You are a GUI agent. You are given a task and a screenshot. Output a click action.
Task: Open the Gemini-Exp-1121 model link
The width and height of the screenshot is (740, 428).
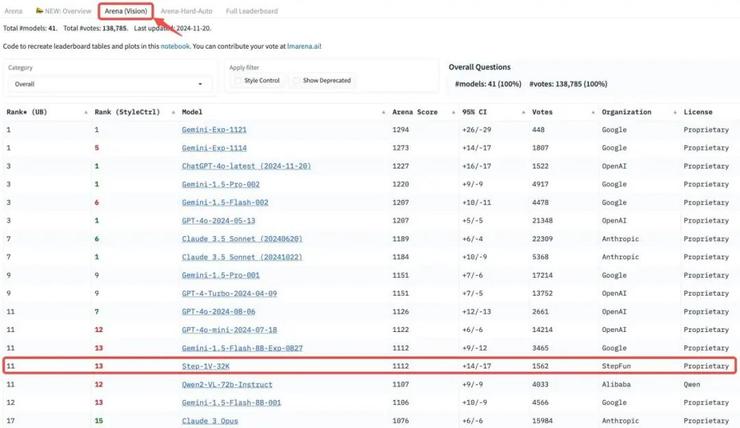click(214, 130)
